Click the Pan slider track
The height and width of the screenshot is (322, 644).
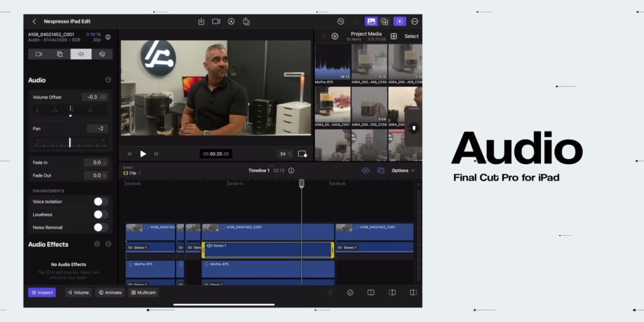(70, 143)
